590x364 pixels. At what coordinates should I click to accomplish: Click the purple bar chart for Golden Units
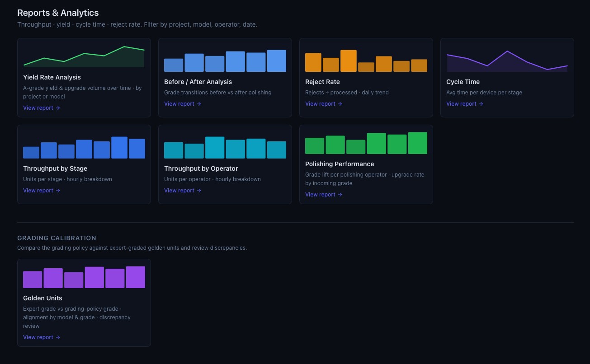click(84, 277)
